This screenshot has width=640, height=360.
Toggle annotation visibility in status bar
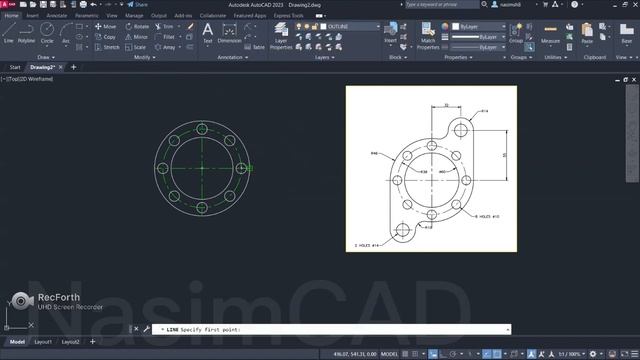click(x=531, y=354)
